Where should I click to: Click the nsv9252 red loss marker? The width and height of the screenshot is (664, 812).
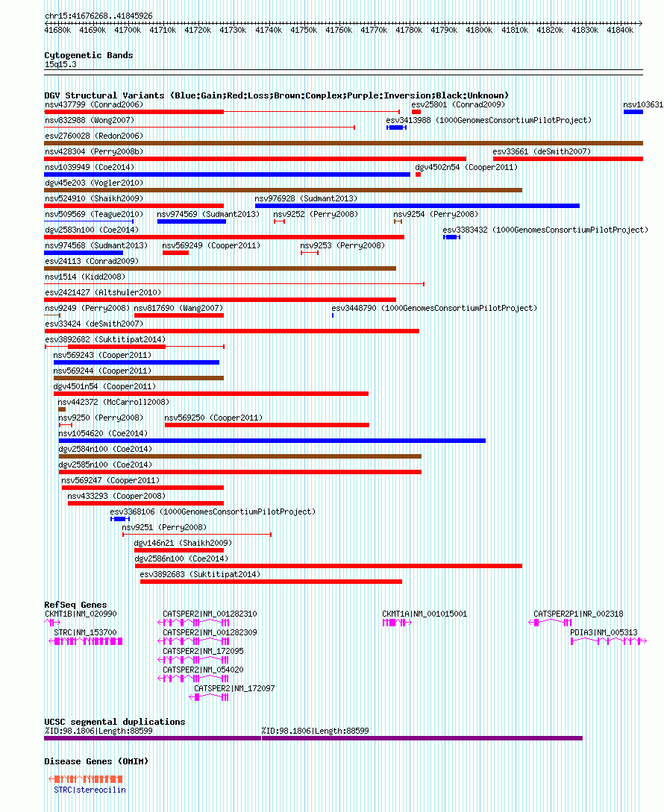tap(279, 221)
